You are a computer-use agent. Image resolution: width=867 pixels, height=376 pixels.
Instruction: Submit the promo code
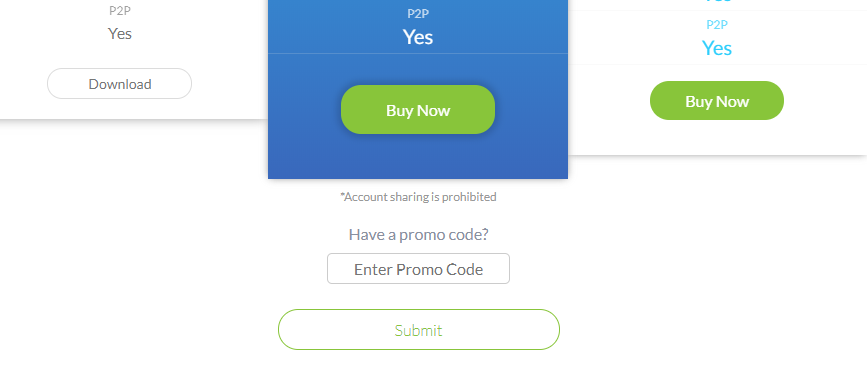pos(419,330)
